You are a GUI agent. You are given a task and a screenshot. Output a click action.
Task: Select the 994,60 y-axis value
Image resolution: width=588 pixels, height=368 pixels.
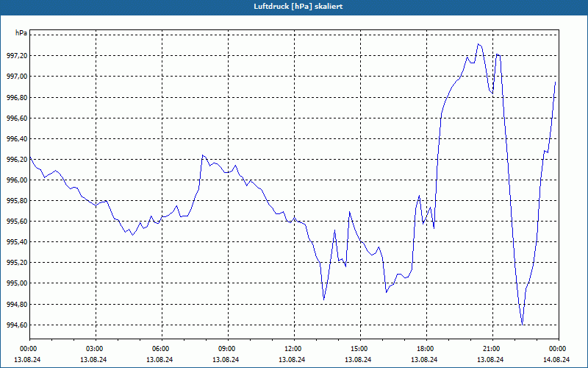coord(16,325)
